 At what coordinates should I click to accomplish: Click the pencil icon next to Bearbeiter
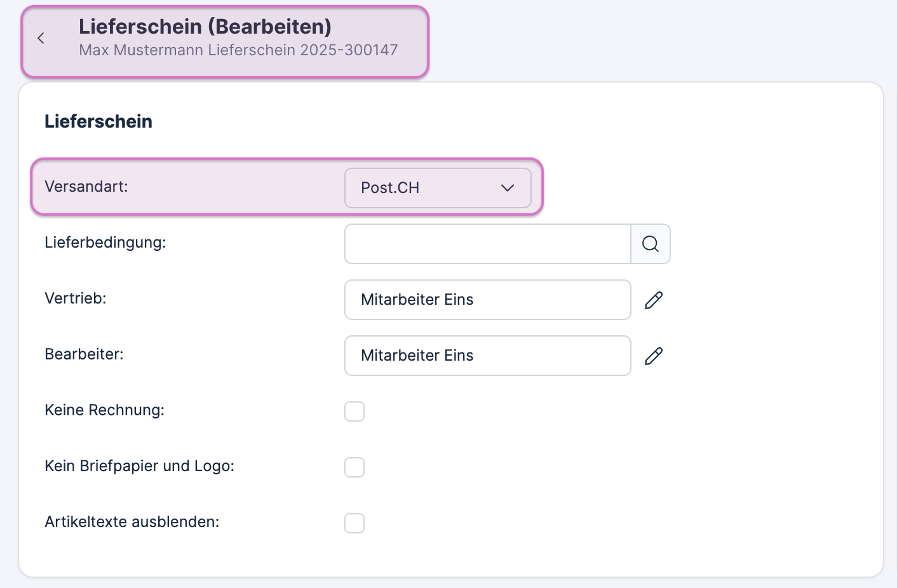click(x=654, y=356)
